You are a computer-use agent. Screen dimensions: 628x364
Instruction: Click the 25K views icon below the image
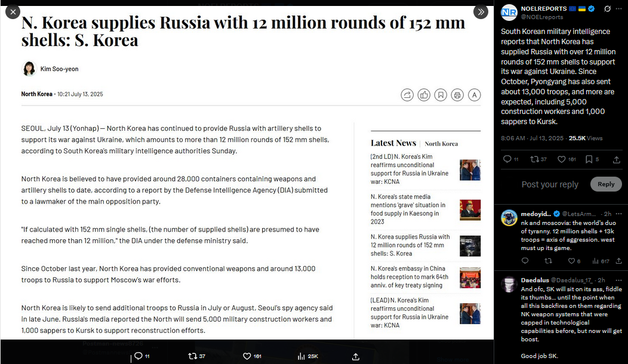point(301,356)
